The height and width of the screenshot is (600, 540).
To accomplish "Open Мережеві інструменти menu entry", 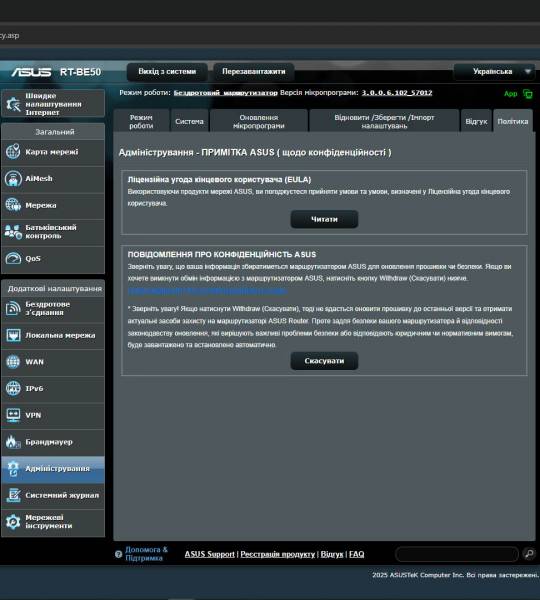I will [53, 522].
